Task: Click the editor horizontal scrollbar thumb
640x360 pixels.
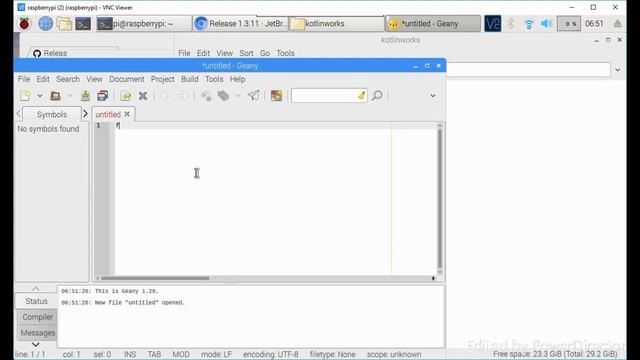Action: click(155, 278)
